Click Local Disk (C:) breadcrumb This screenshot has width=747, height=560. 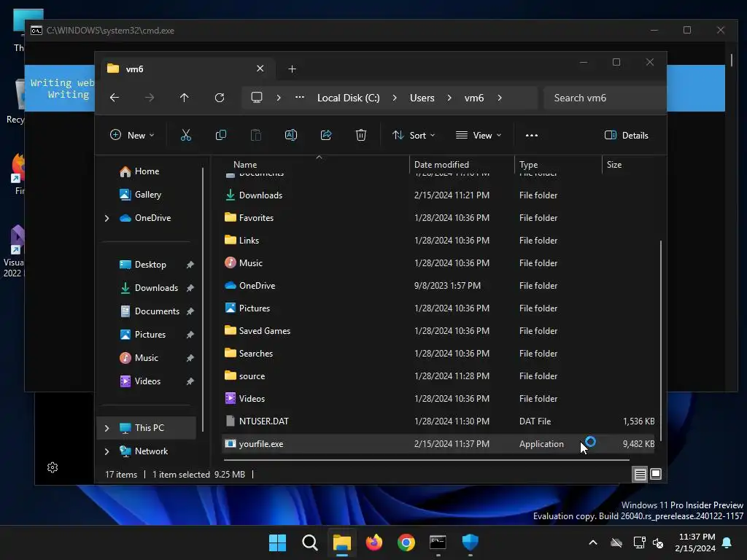(349, 98)
